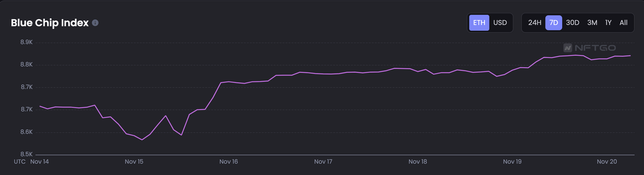The width and height of the screenshot is (644, 175).
Task: Click the info icon beside Blue Chip Index
Action: tap(95, 23)
